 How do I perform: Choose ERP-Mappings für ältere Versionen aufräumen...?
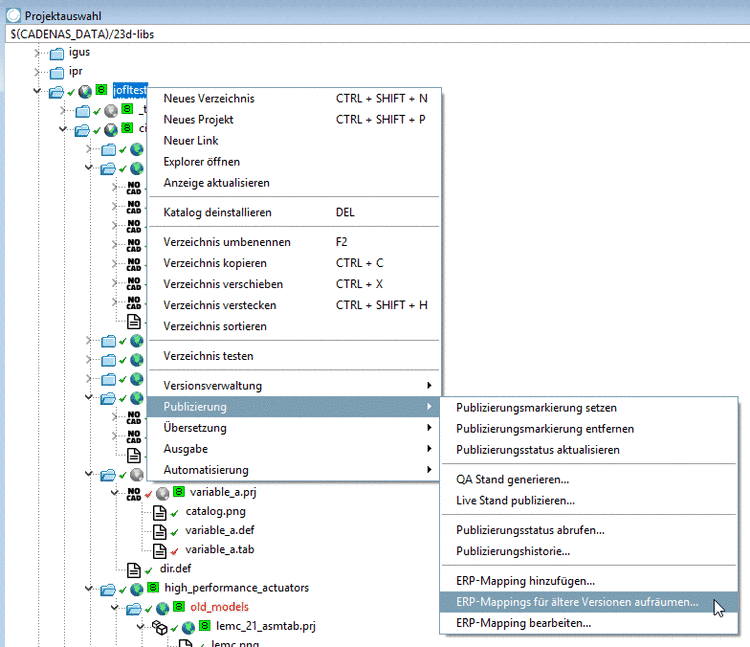point(589,602)
